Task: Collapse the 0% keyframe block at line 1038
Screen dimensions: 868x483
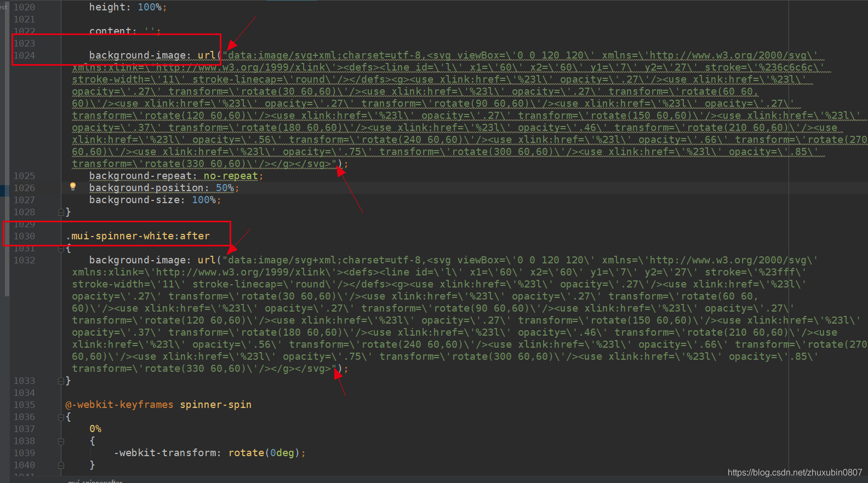Action: click(61, 441)
